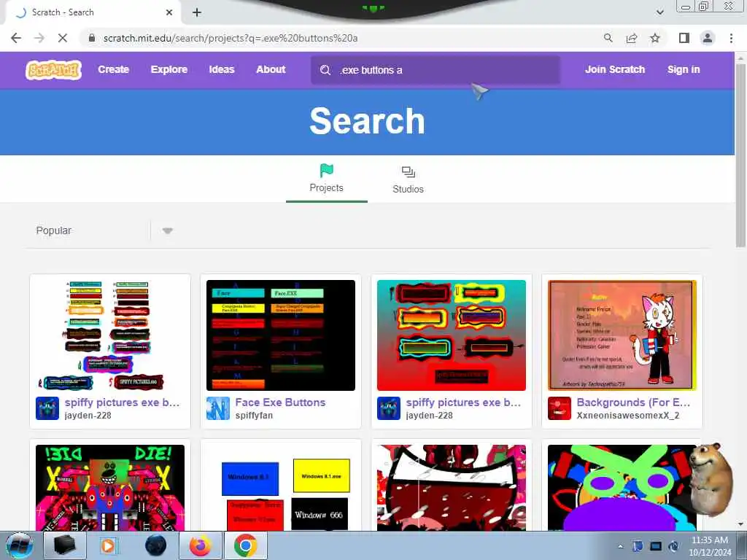
Task: Switch to the Studios tab
Action: [x=409, y=179]
